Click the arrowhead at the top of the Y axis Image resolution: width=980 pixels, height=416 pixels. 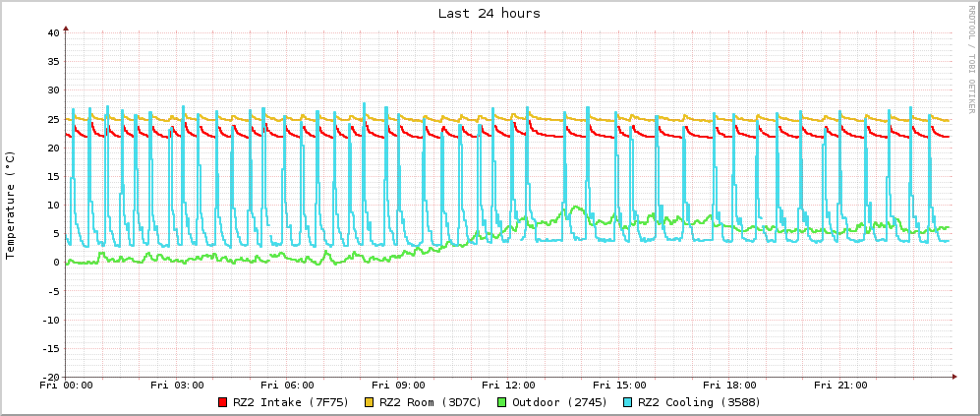66,28
